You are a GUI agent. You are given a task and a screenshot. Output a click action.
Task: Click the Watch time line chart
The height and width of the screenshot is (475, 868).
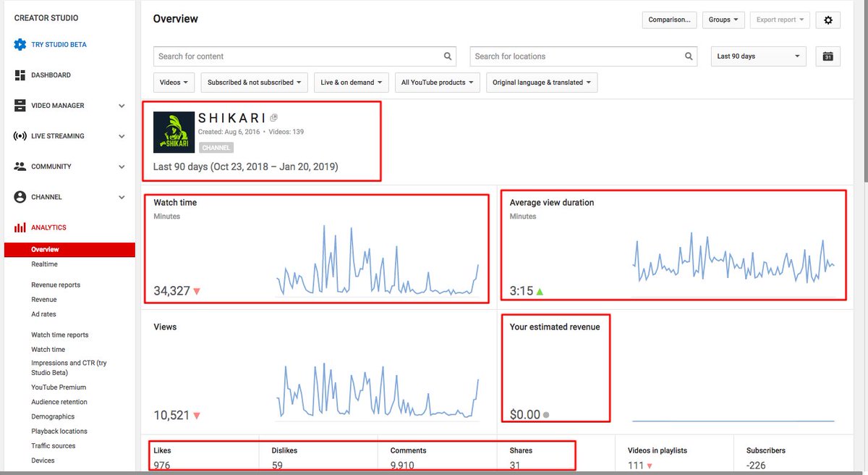pyautogui.click(x=377, y=259)
